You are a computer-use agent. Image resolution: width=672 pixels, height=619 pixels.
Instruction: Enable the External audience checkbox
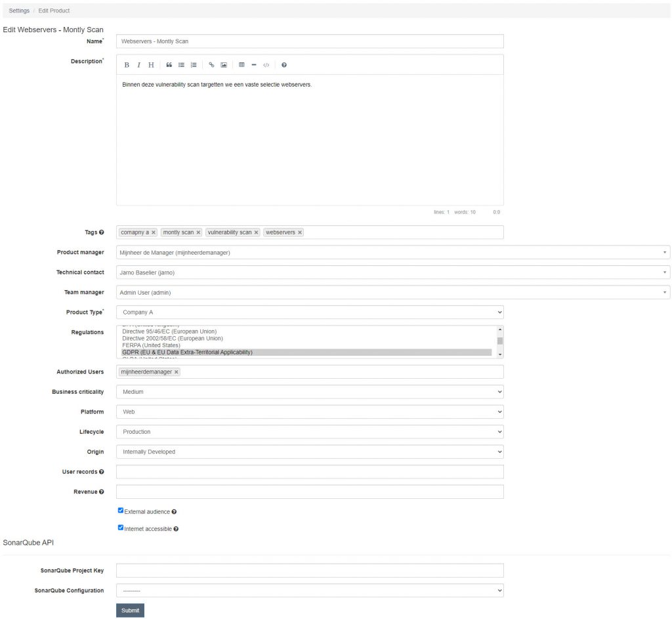pos(120,509)
